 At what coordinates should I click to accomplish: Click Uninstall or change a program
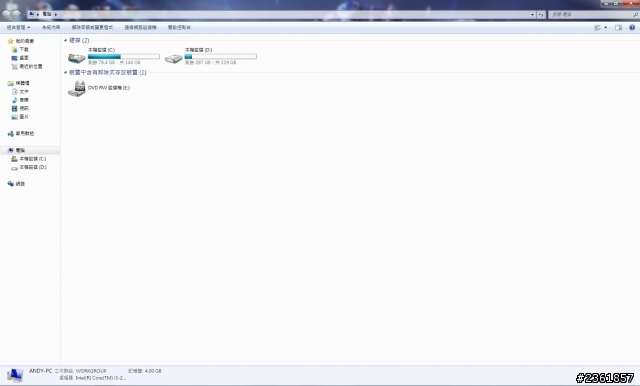click(92, 27)
